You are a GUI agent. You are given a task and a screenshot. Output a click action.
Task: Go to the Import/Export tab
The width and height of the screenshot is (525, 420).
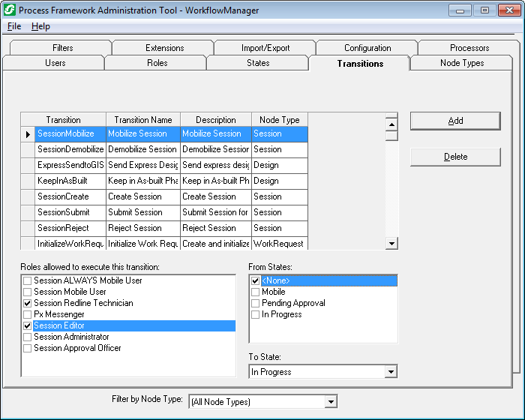[265, 48]
